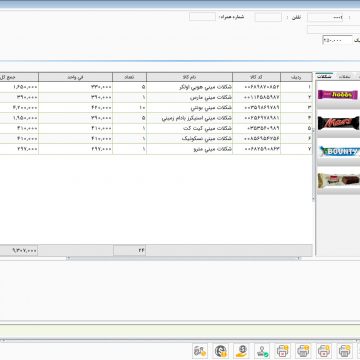This screenshot has width=360, height=360.
Task: Select row شکلات مینی اسنیکرز بادام زمینی
Action: (x=156, y=118)
